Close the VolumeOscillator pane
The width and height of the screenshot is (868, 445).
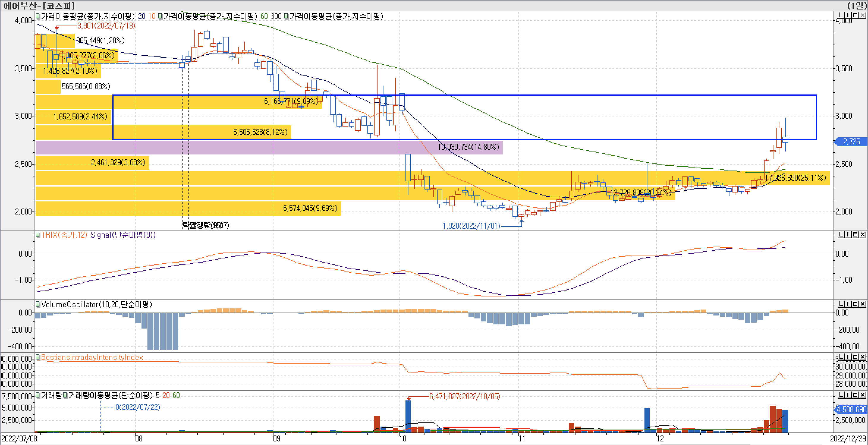coord(863,304)
